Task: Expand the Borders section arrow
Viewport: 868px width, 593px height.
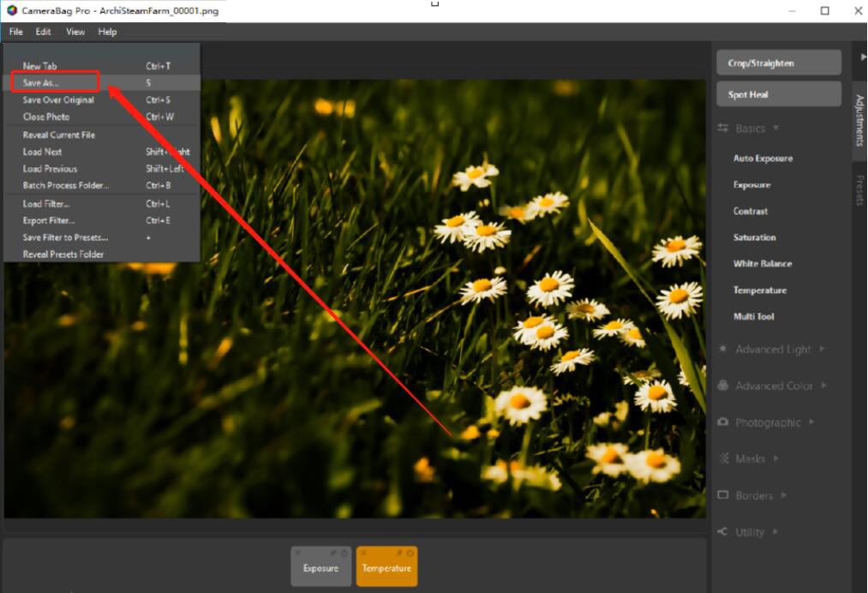Action: [784, 495]
